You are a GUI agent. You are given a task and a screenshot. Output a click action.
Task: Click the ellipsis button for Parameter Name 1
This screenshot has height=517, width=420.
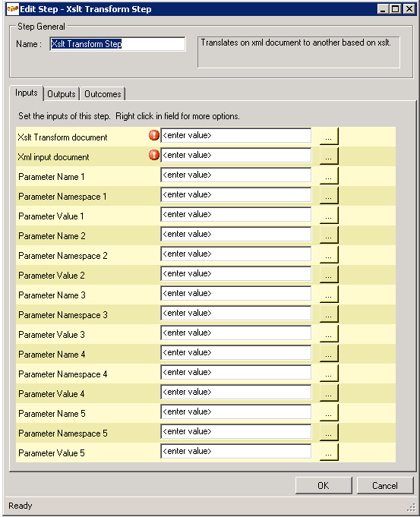click(329, 175)
